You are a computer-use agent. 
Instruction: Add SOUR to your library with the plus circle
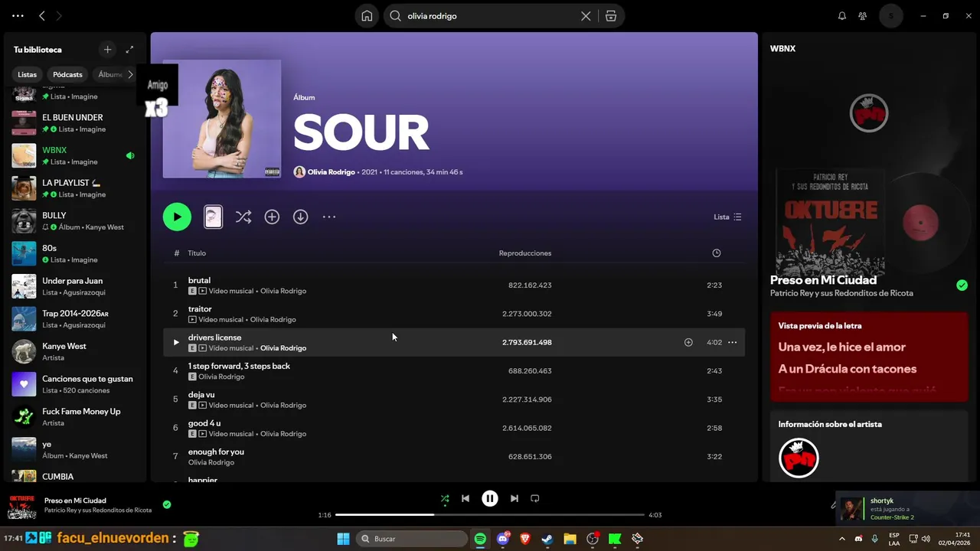[272, 217]
